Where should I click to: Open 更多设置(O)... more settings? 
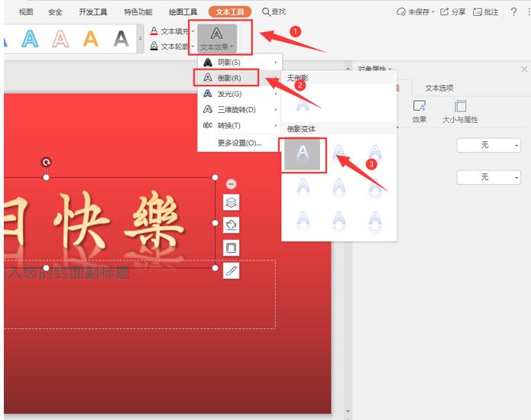point(239,143)
